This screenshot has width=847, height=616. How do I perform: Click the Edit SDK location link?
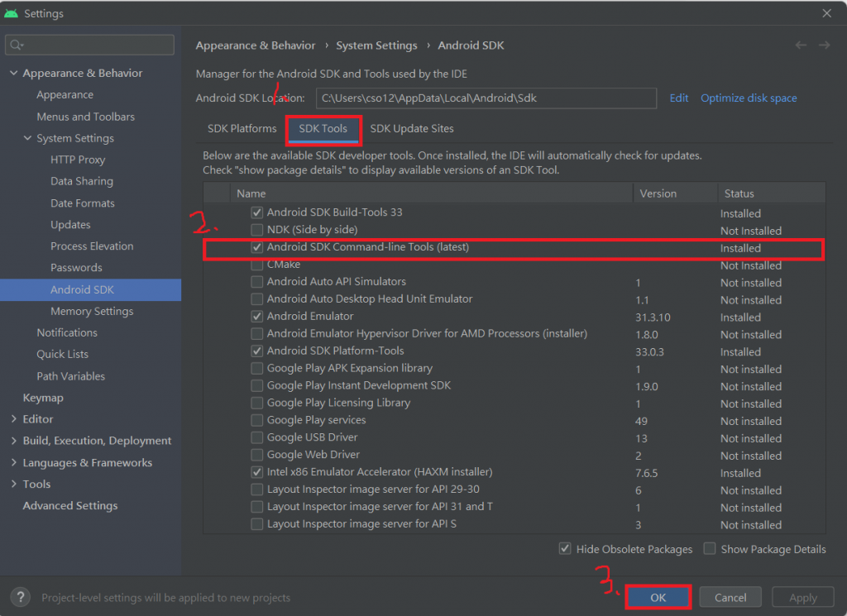click(679, 98)
